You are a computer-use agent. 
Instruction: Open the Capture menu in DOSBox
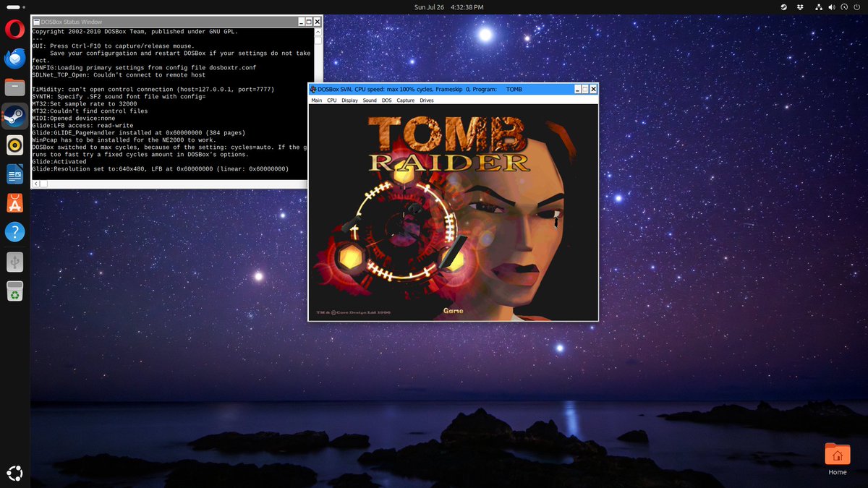coord(406,100)
